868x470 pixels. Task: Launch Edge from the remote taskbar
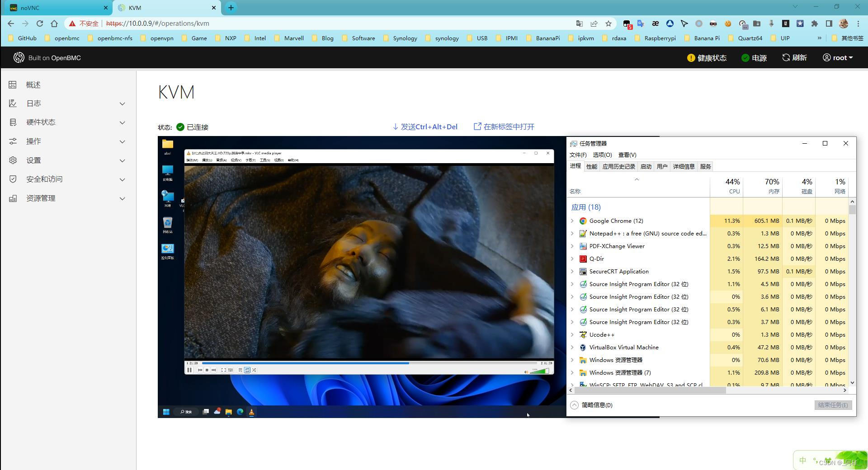point(240,412)
